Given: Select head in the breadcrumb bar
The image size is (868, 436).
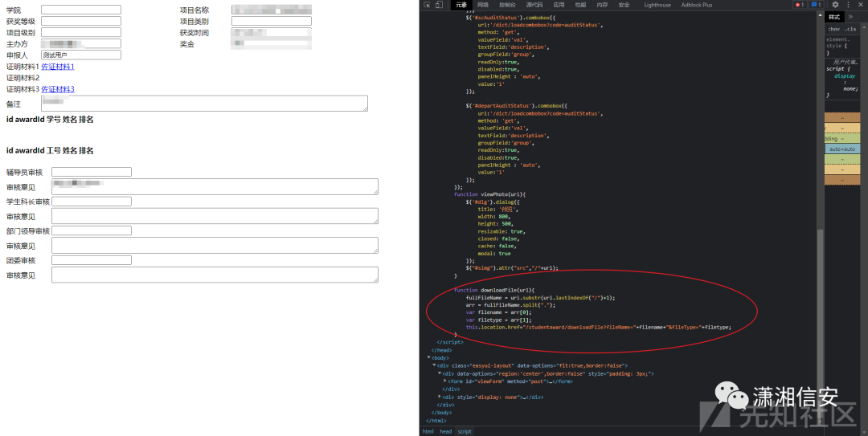Looking at the screenshot, I should coord(445,431).
